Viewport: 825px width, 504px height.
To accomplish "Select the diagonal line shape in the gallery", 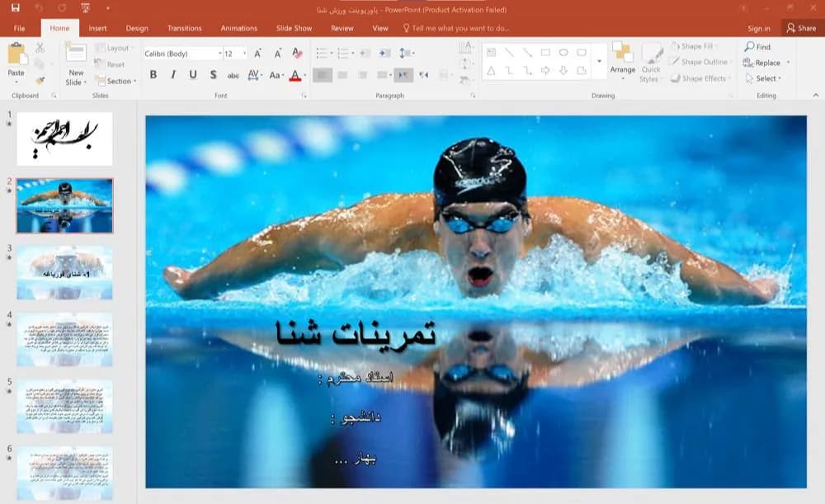I will coord(509,52).
